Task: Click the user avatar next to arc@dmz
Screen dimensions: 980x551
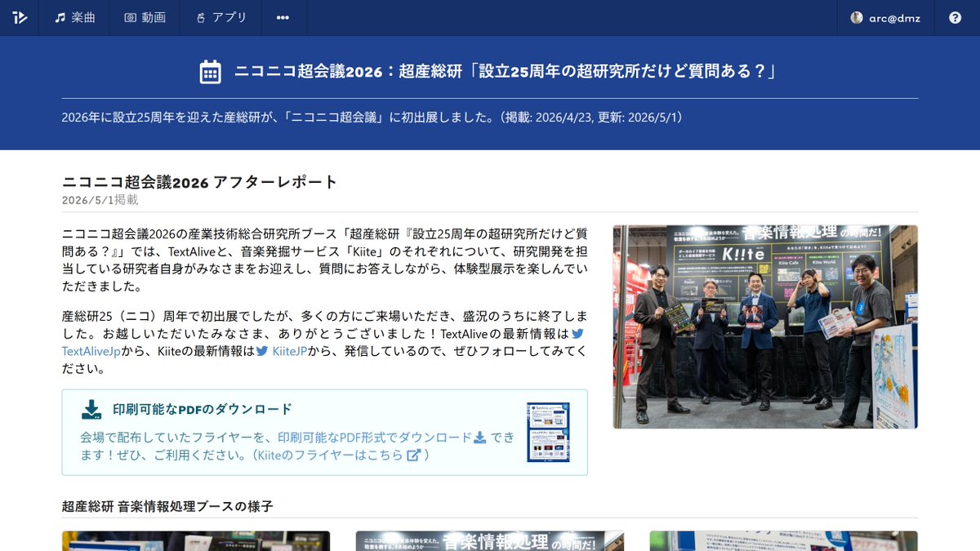Action: (x=857, y=17)
